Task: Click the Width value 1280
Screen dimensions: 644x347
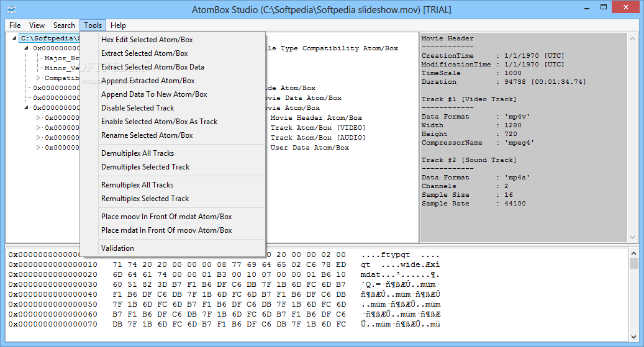Action: pyautogui.click(x=512, y=125)
